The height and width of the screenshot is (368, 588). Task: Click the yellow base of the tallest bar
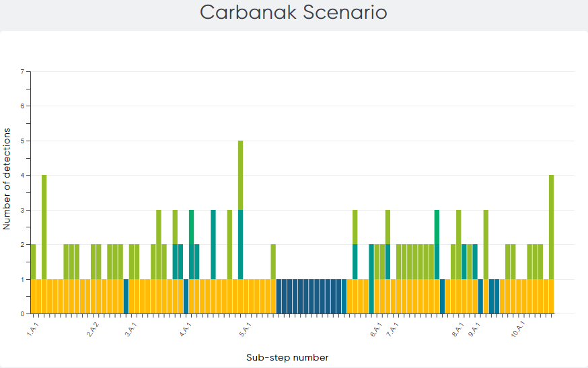[x=240, y=296]
